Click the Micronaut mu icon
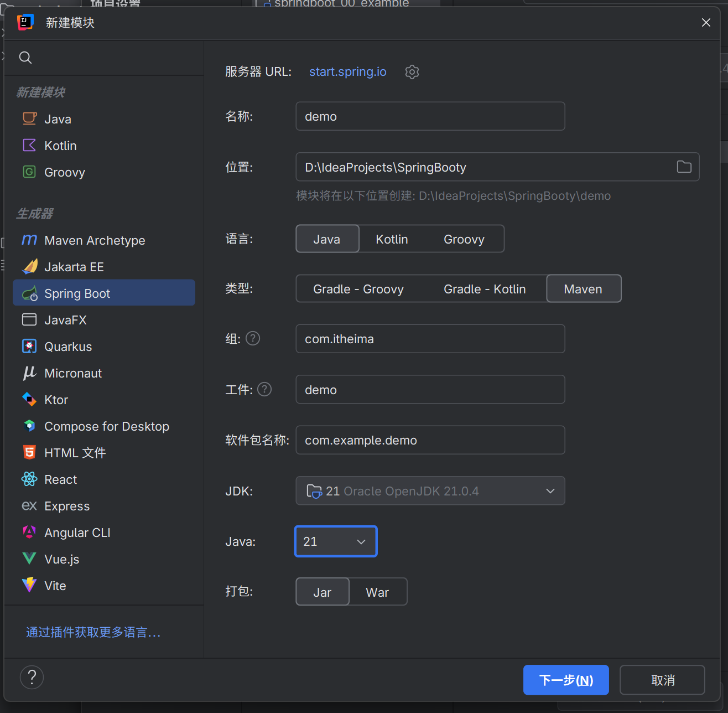Image resolution: width=728 pixels, height=713 pixels. 29,373
